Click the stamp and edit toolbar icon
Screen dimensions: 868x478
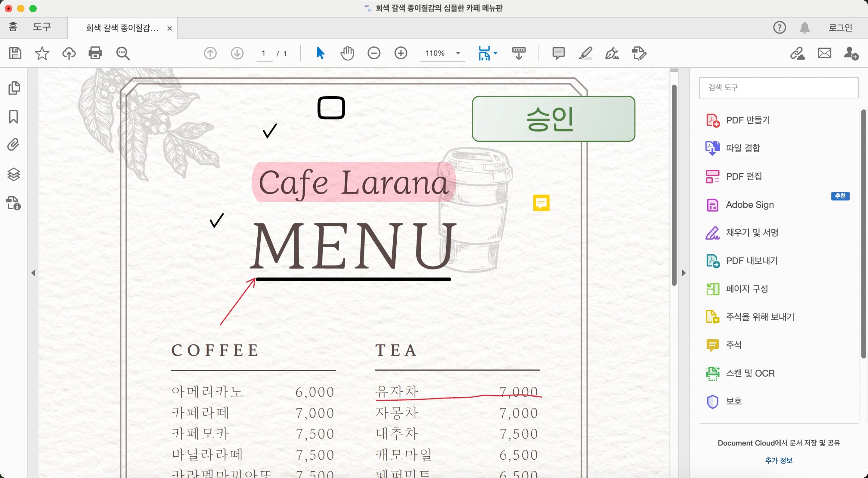click(x=639, y=53)
